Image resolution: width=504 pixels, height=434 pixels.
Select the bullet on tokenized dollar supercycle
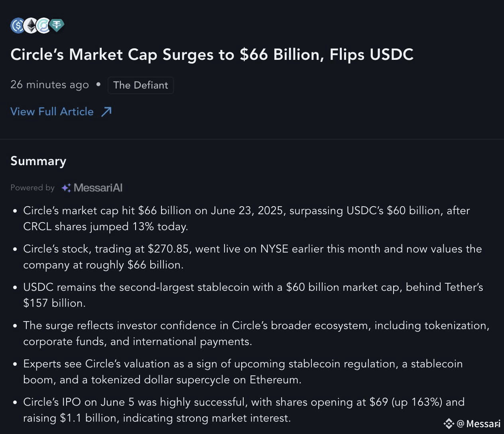[x=243, y=372]
